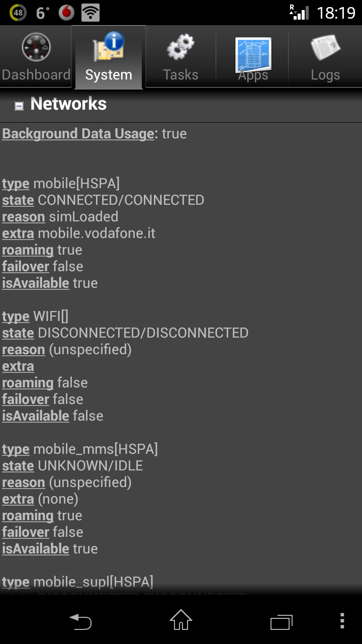The width and height of the screenshot is (362, 644).
Task: Tap the Android home navigation icon
Action: point(181,620)
